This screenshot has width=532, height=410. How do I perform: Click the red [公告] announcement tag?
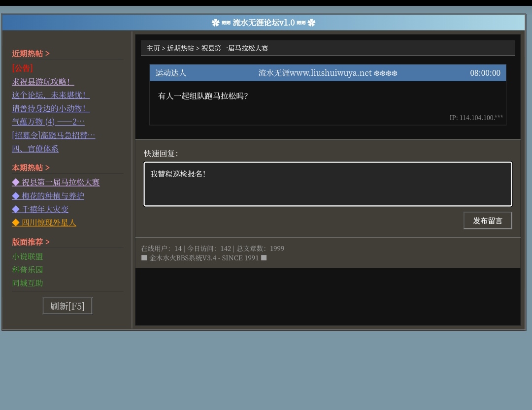tap(23, 68)
